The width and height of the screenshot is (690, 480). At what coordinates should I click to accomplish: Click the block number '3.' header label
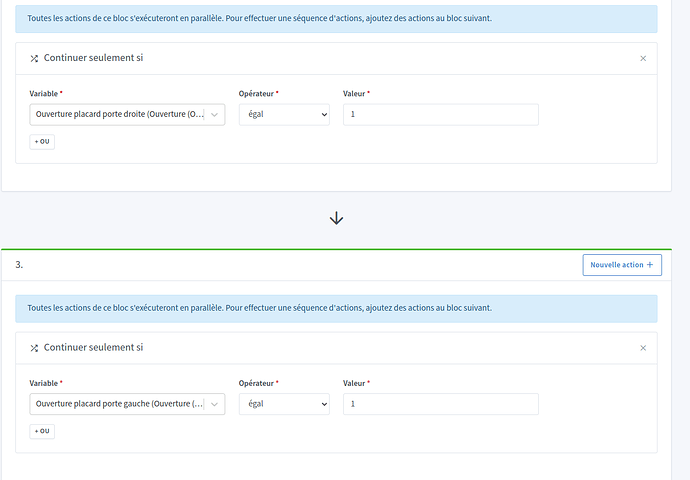point(19,265)
